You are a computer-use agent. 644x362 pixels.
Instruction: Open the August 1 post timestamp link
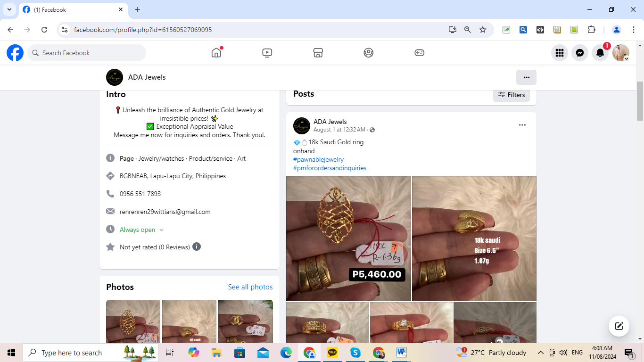pos(339,130)
